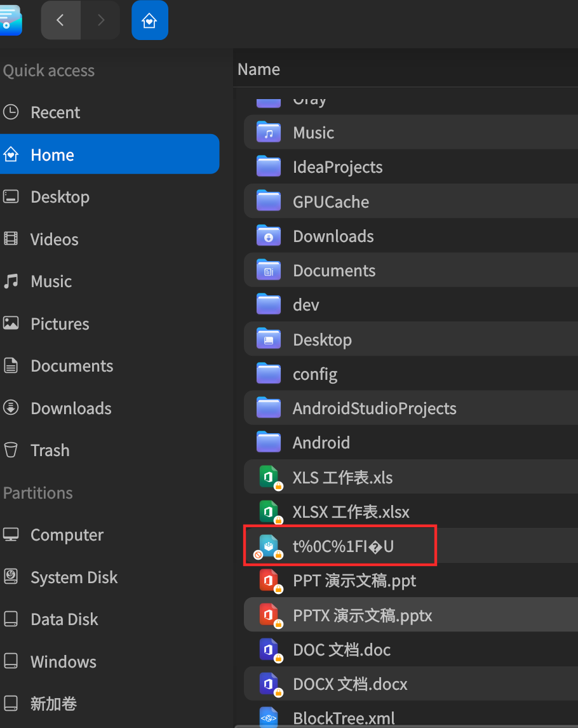Click the DOC 文档.doc document icon
Screen dimensions: 578x728
(270, 650)
